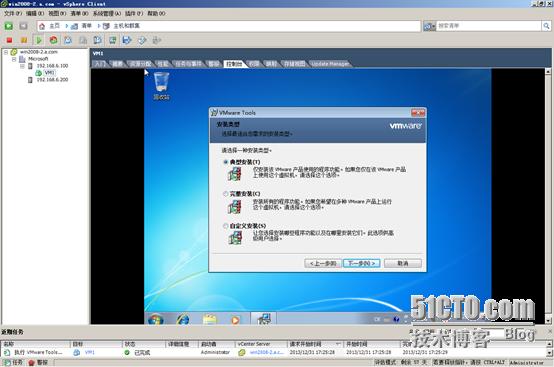Open Windows Media Player from the guest taskbar
The width and height of the screenshot is (554, 367).
(x=235, y=320)
